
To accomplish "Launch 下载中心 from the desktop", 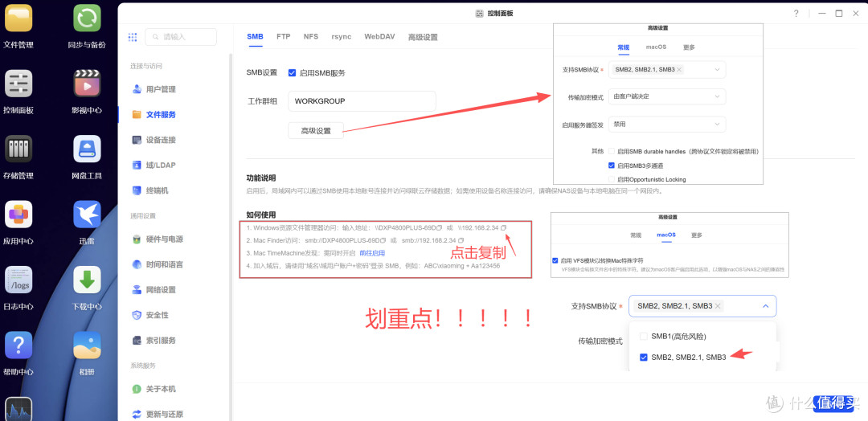I will click(87, 280).
